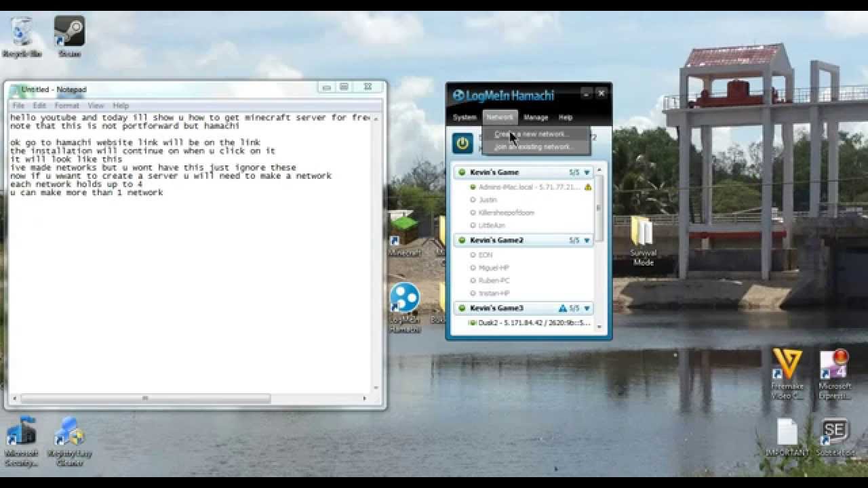Click the LogMeIn Hamachi logo
This screenshot has width=868, height=488.
(503, 96)
